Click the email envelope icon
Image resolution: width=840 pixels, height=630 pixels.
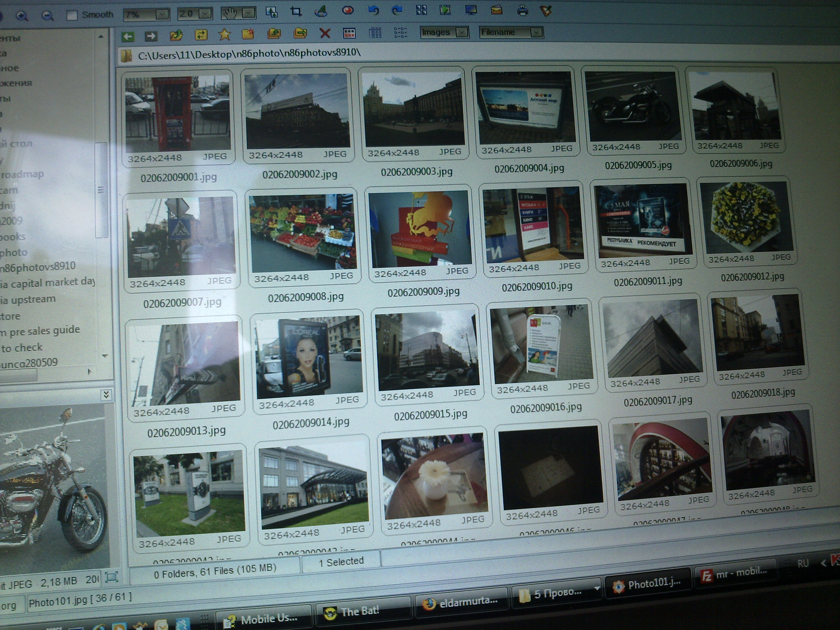coord(496,10)
